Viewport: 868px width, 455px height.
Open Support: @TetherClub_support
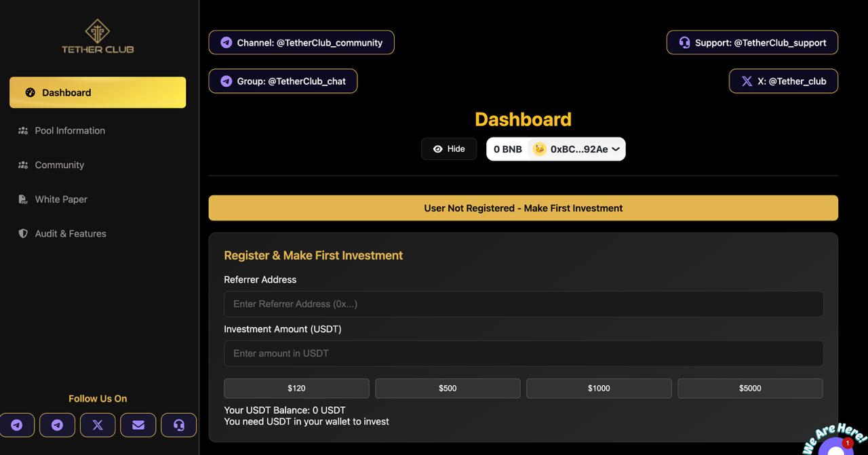coord(751,42)
